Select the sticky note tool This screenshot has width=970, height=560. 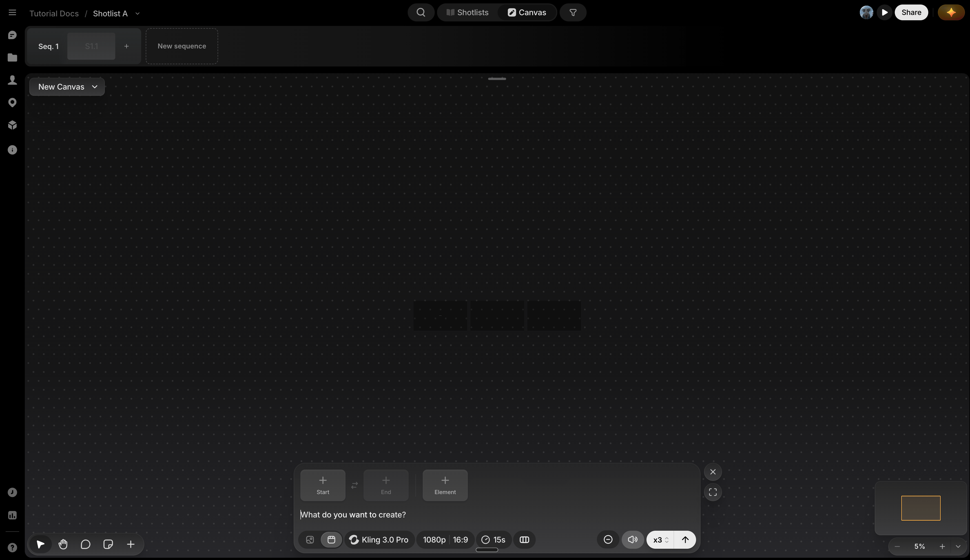click(108, 544)
